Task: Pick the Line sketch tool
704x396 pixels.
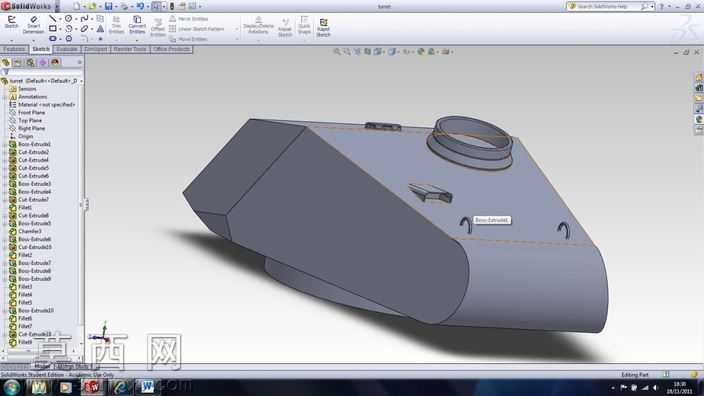Action: pos(53,19)
